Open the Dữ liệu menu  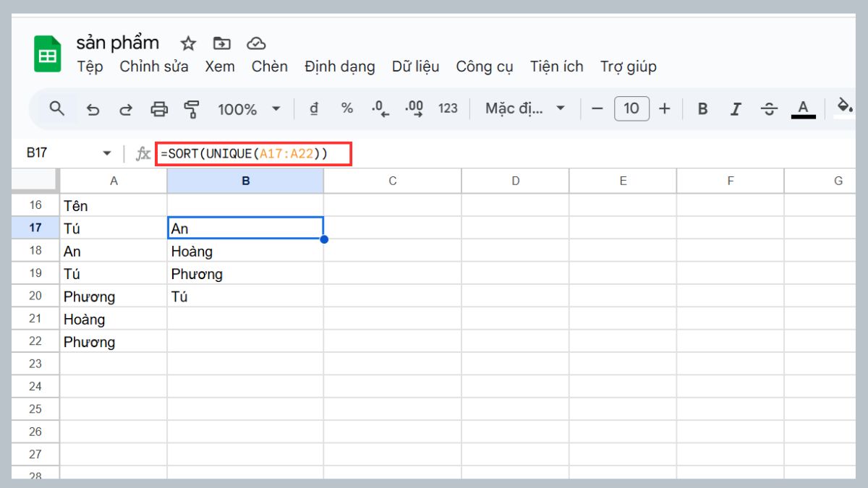click(x=415, y=67)
